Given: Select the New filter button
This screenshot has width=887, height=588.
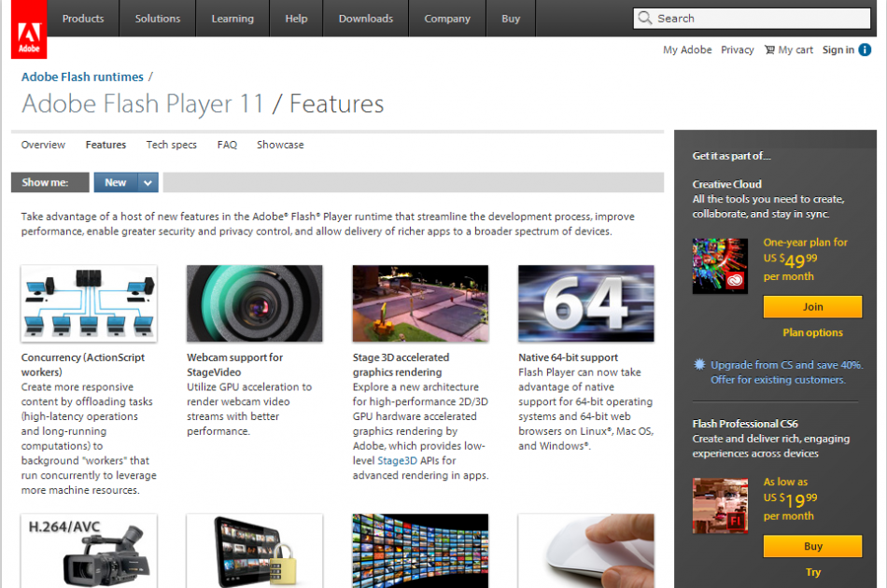Looking at the screenshot, I should click(116, 182).
